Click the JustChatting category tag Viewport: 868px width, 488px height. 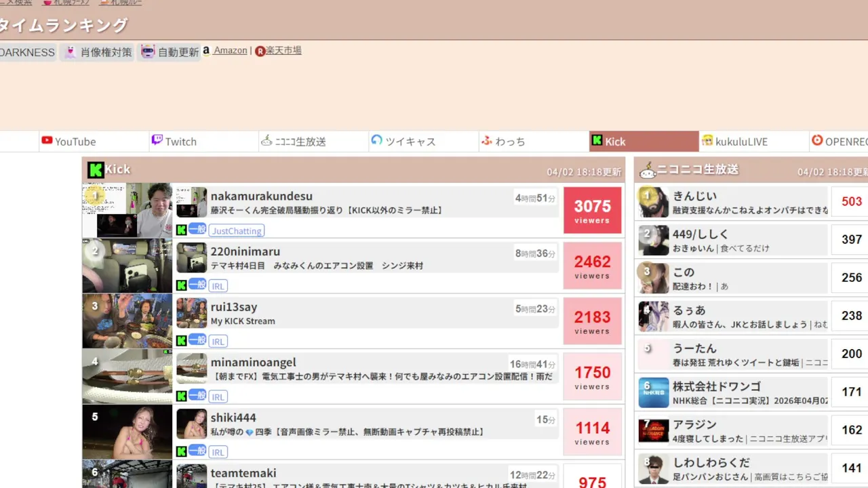coord(237,231)
